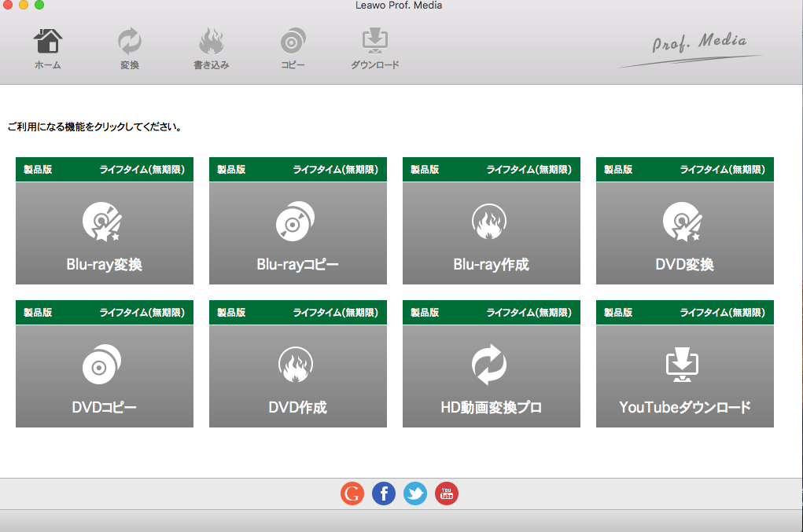Select the コピー (Copy) toolbar icon
Viewport: 803px width, 532px height.
[x=293, y=48]
